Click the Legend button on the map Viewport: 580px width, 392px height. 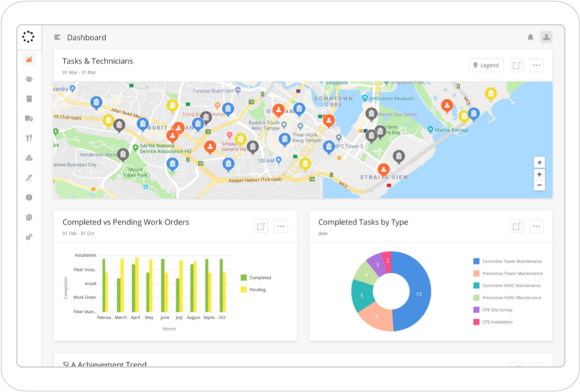coord(486,66)
